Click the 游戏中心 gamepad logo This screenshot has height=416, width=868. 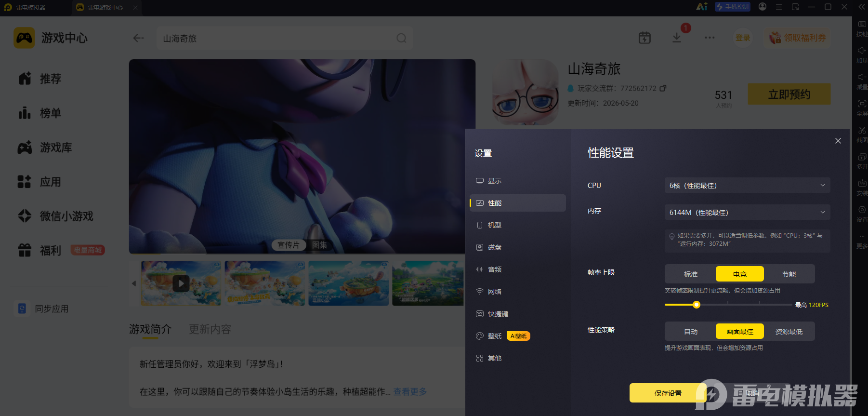(24, 38)
